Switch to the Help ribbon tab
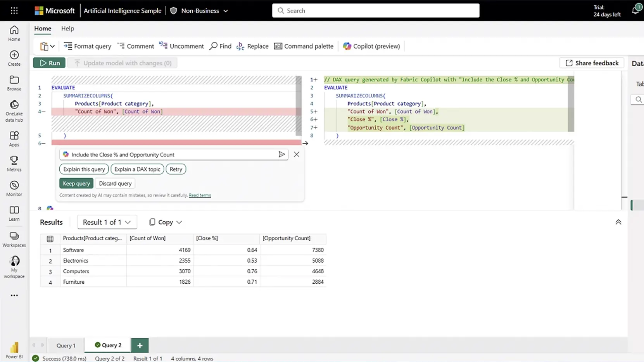Viewport: 644px width, 362px height. (x=67, y=28)
